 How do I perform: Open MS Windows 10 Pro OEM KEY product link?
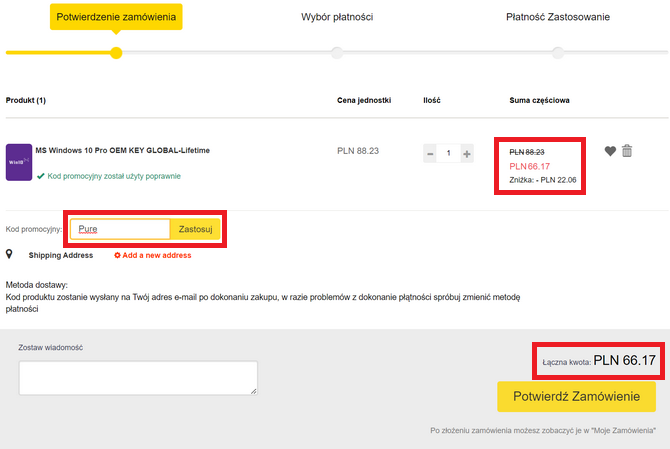[123, 150]
